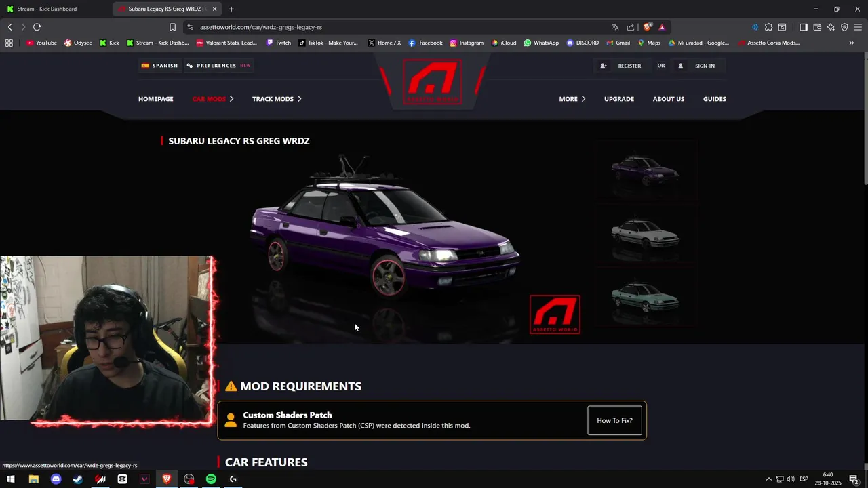Viewport: 868px width, 488px height.
Task: Click the Assetto World logo in the header
Action: click(432, 82)
